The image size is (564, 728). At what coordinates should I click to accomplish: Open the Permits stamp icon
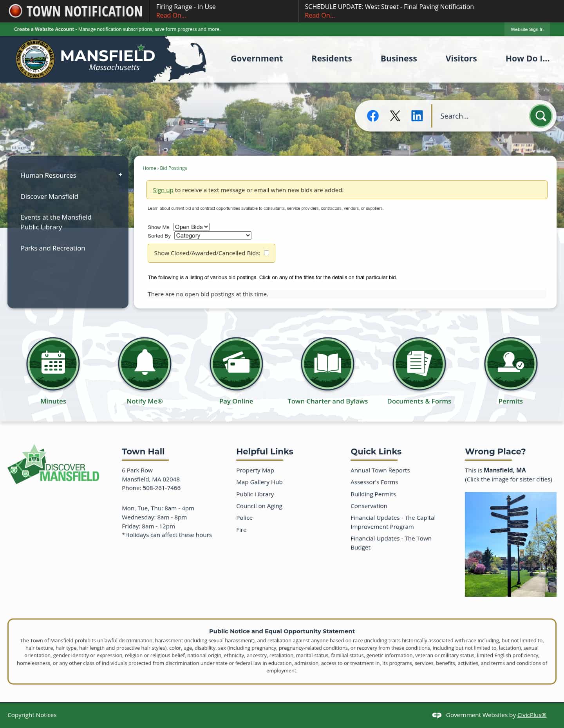click(x=511, y=364)
